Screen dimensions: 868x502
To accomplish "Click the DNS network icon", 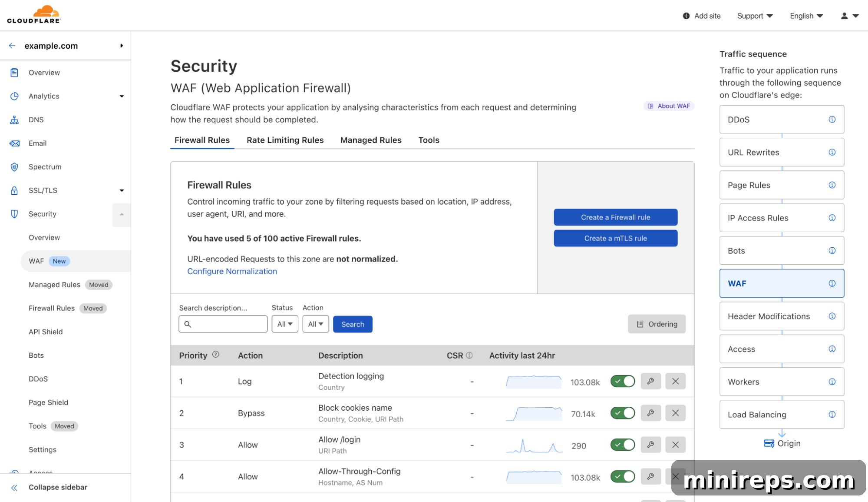I will pyautogui.click(x=14, y=120).
